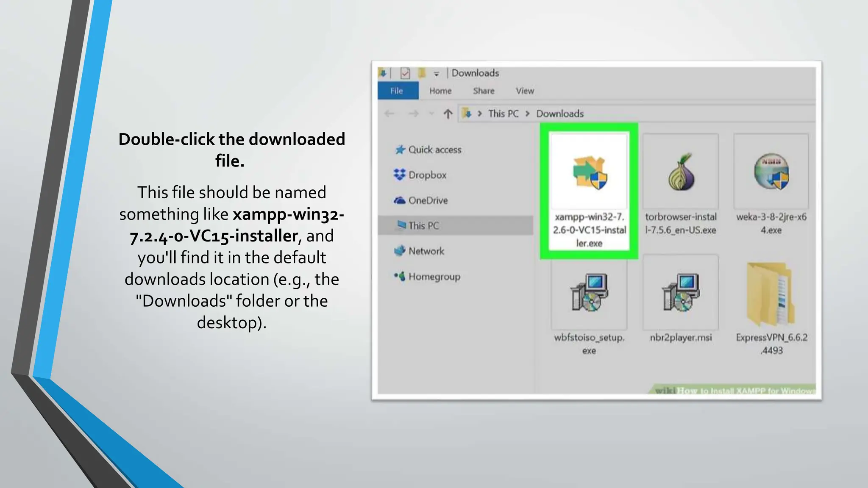Open the Share ribbon tab
Viewport: 868px width, 488px height.
point(484,91)
